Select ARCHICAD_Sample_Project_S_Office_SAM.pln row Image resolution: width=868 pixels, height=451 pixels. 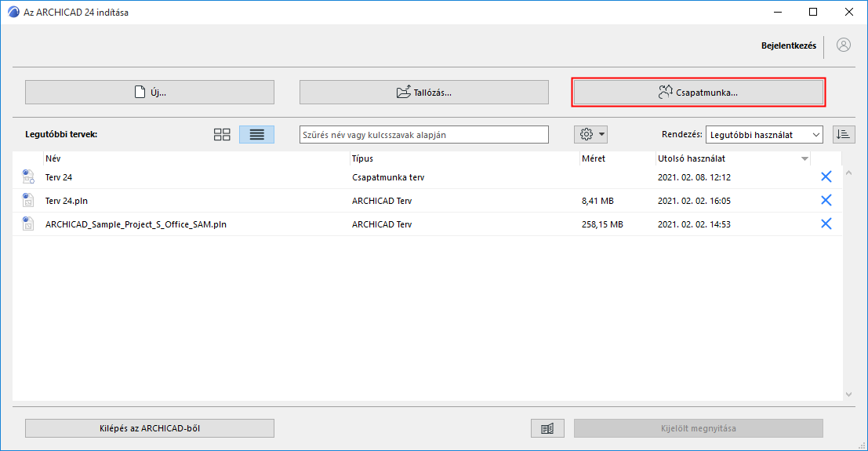427,224
